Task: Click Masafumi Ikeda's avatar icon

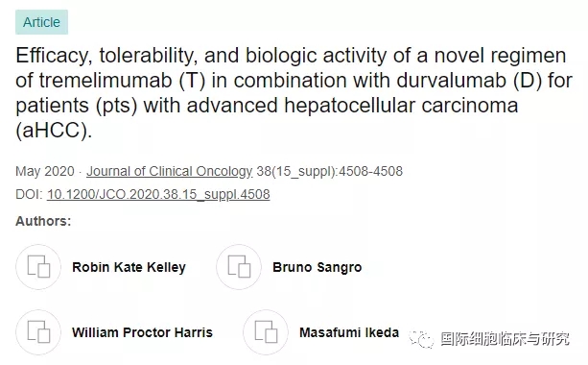Action: [266, 332]
